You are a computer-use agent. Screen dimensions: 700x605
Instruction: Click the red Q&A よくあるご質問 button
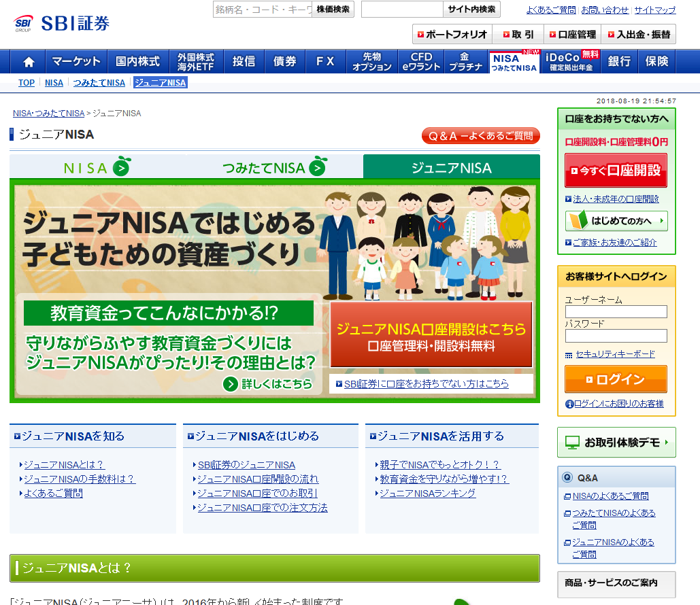[x=481, y=136]
